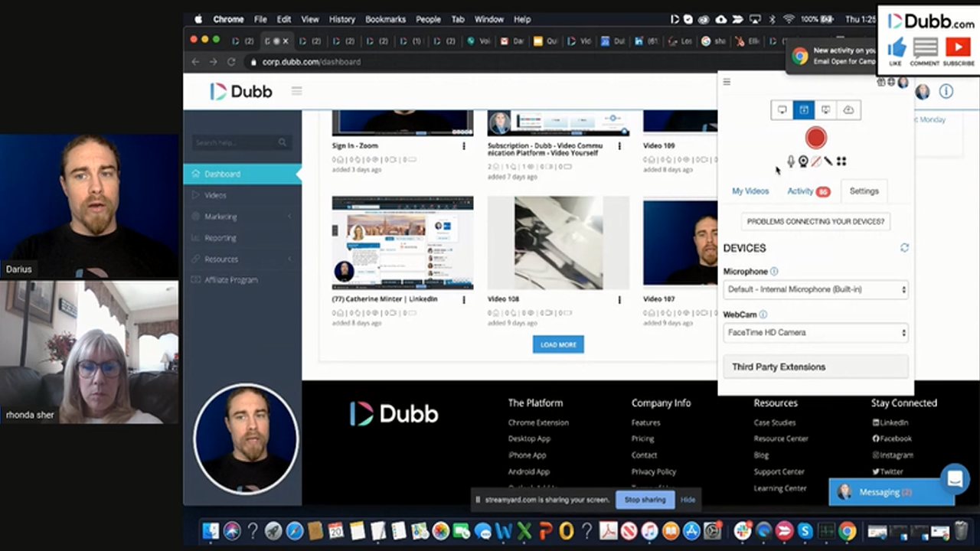Screen dimensions: 980x551
Task: Open the Microphone dropdown
Action: pyautogui.click(x=816, y=290)
